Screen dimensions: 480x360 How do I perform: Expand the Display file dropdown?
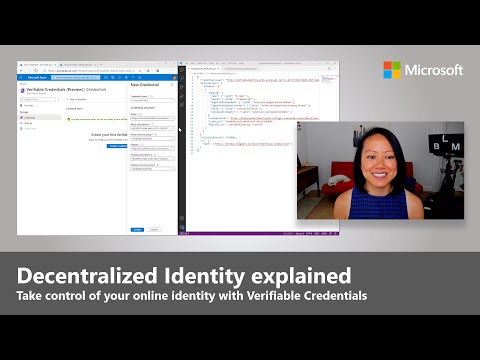[152, 149]
